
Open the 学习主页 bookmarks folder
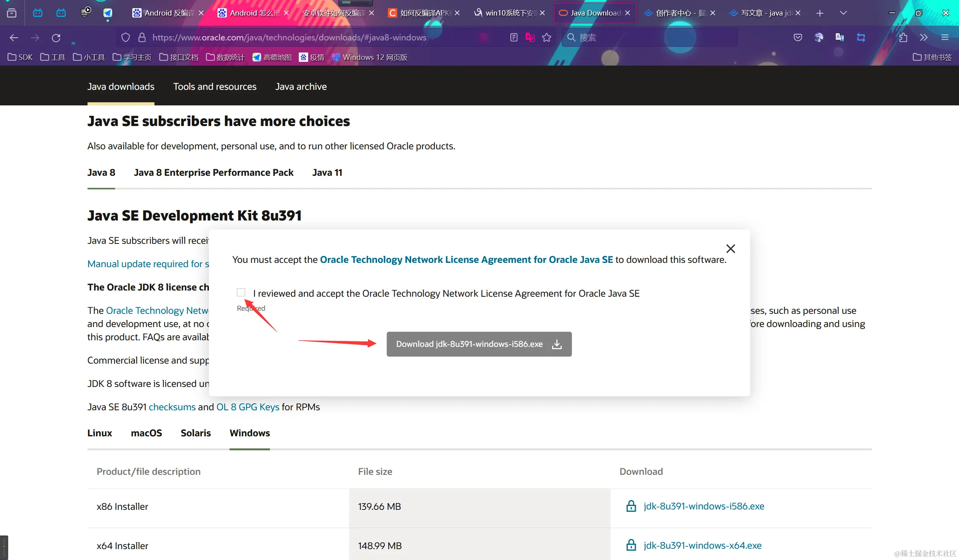tap(132, 58)
